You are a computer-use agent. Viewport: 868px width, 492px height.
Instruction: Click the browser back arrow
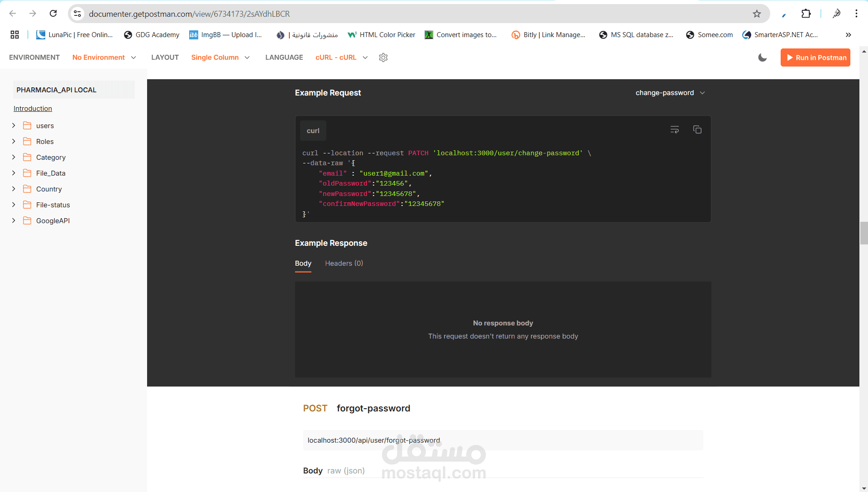[x=12, y=14]
